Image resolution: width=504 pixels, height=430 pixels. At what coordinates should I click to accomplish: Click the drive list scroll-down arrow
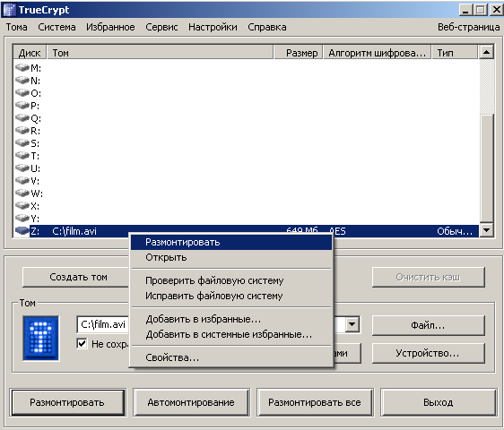[486, 230]
